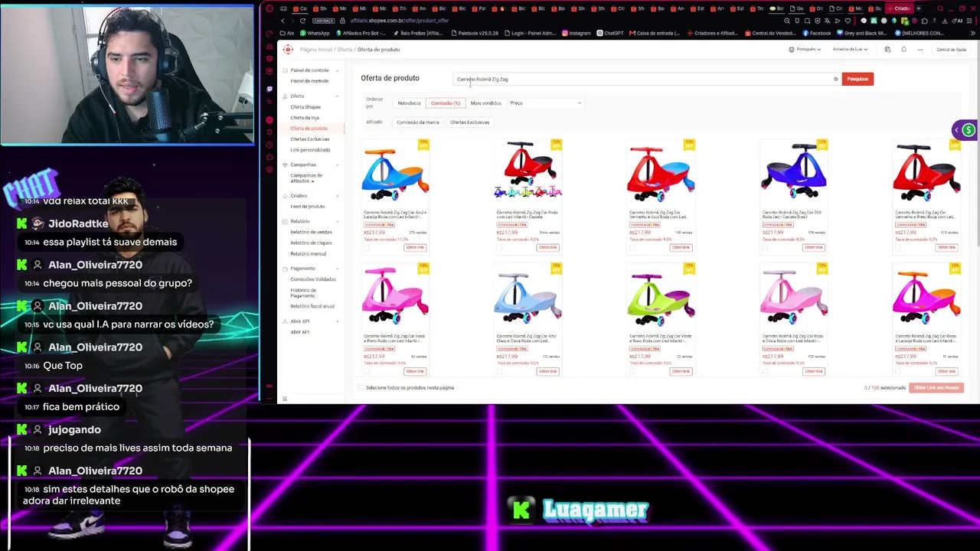Reload the page with the browser refresh icon
Image resolution: width=980 pixels, height=551 pixels.
tap(302, 21)
